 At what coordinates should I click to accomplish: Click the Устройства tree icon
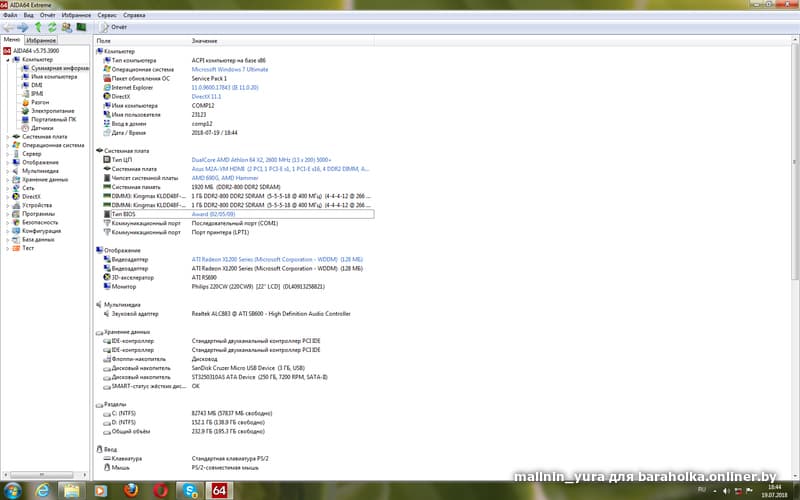tap(16, 205)
